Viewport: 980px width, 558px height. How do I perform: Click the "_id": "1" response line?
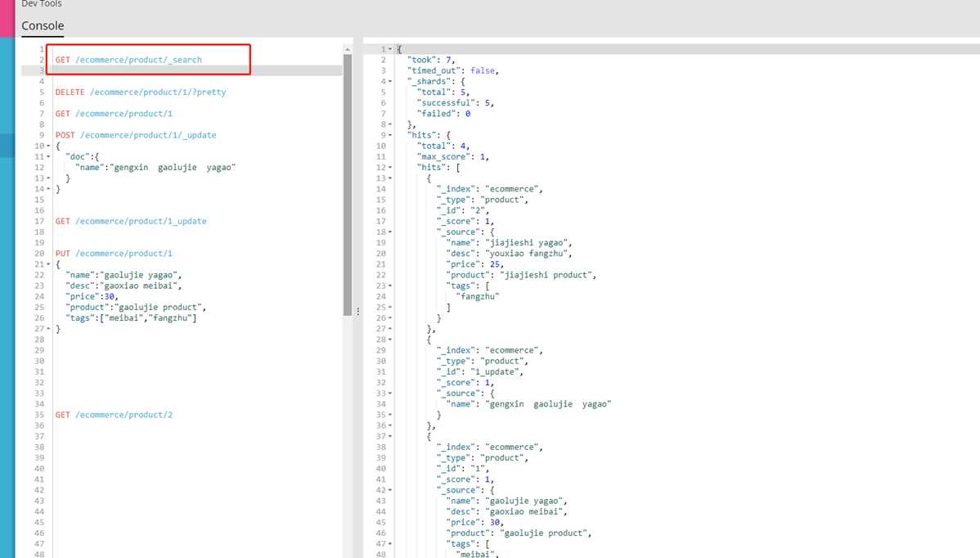[463, 469]
